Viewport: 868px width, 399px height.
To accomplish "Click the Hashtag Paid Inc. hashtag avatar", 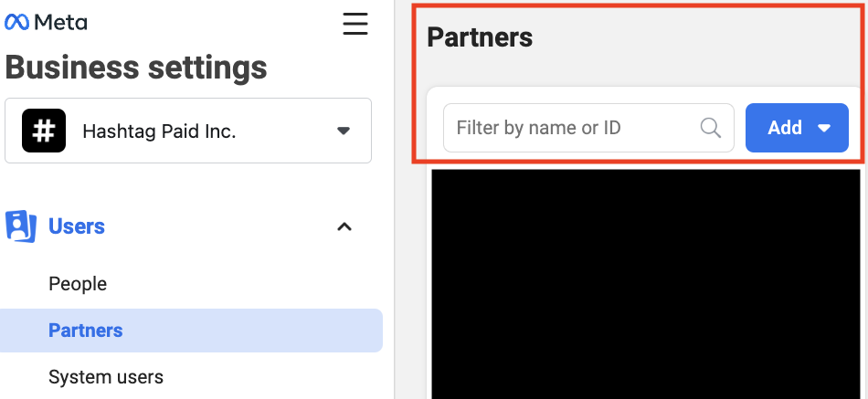I will point(43,131).
